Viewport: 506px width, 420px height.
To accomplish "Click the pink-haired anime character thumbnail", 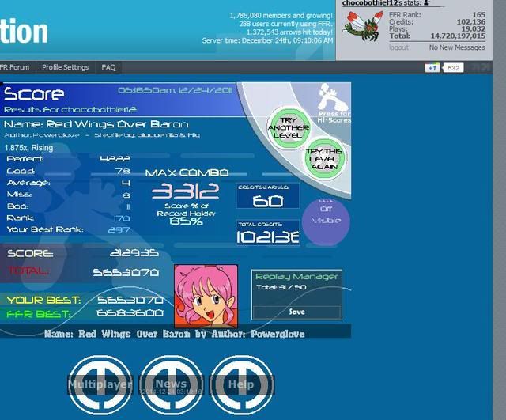I will tap(206, 295).
